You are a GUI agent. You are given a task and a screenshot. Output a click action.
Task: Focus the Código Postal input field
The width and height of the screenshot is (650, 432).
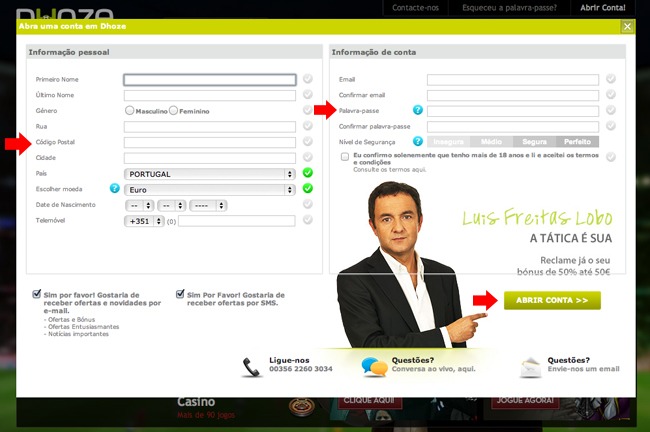click(210, 143)
